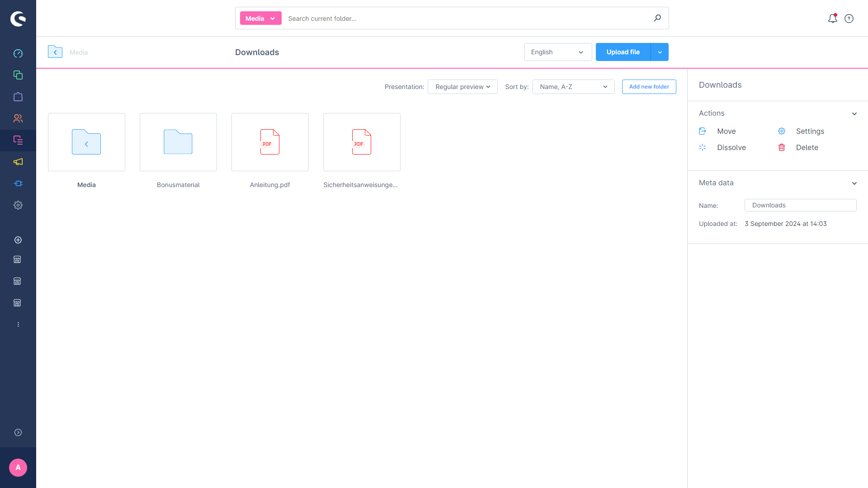Click the Media folder name under thumbnail
Screen dimensions: 868x488
86,185
